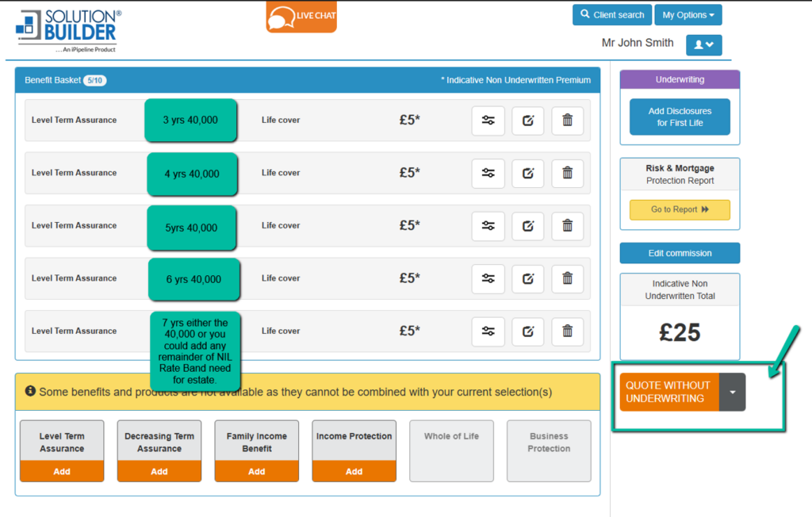
Task: Click the Solution Builder logo
Action: (x=68, y=29)
